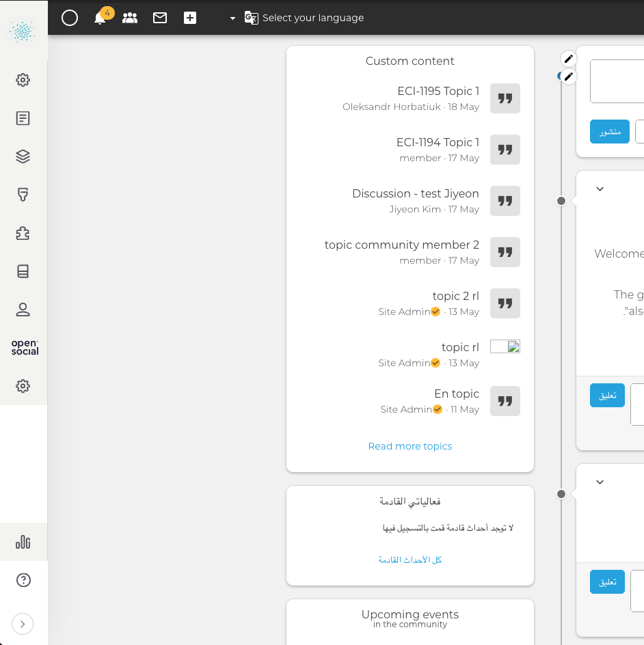Click the timeline dot next to the welcome post
This screenshot has width=644, height=645.
click(561, 201)
